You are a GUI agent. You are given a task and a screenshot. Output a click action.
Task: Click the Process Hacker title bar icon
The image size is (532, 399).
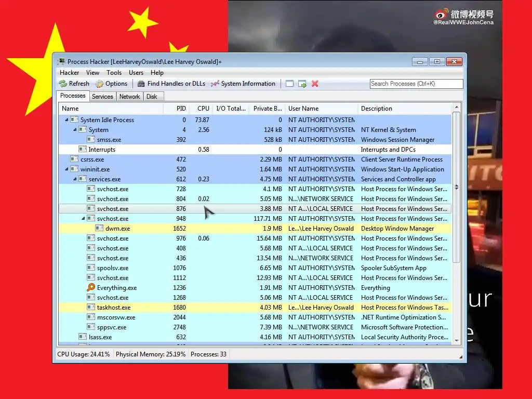pos(61,61)
